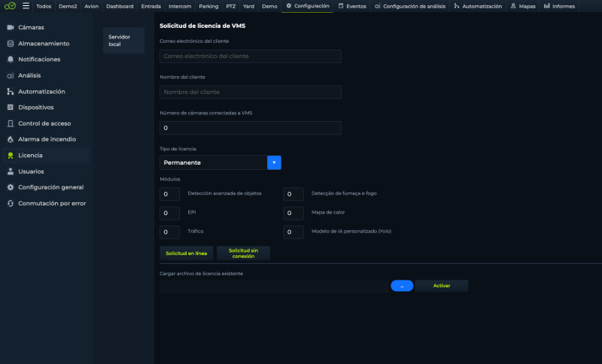Image resolution: width=602 pixels, height=364 pixels.
Task: Select the Almacenamiento storage icon
Action: click(11, 44)
